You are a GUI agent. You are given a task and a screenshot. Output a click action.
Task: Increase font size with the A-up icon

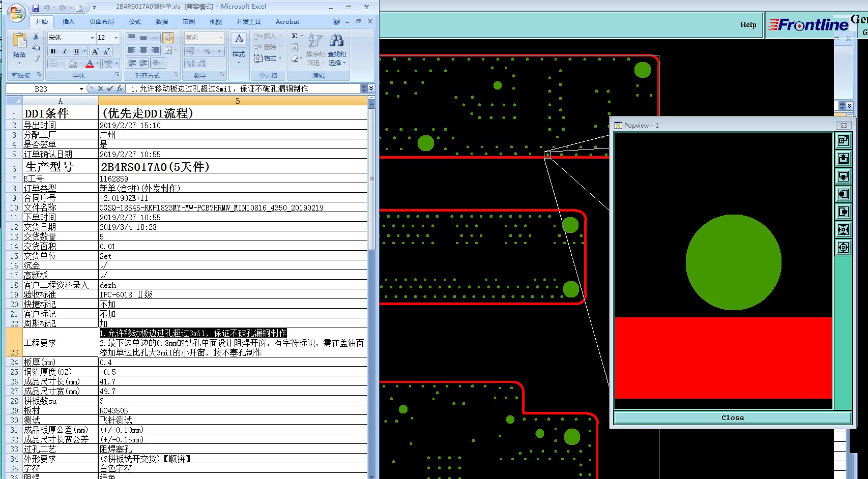[x=95, y=51]
